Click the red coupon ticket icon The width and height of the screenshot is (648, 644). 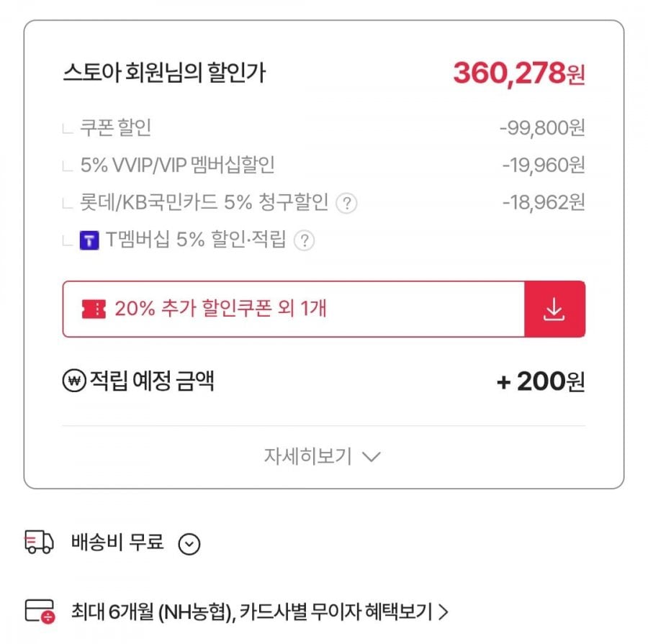(x=94, y=309)
